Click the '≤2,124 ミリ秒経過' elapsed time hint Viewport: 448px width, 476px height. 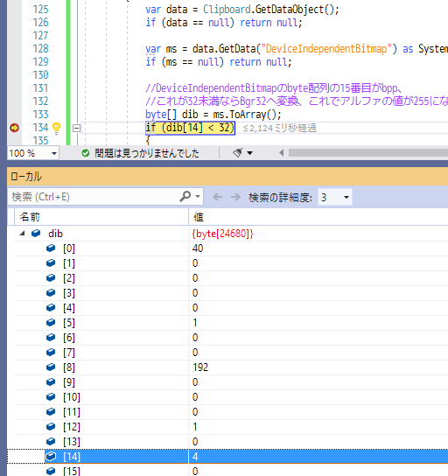pyautogui.click(x=279, y=128)
